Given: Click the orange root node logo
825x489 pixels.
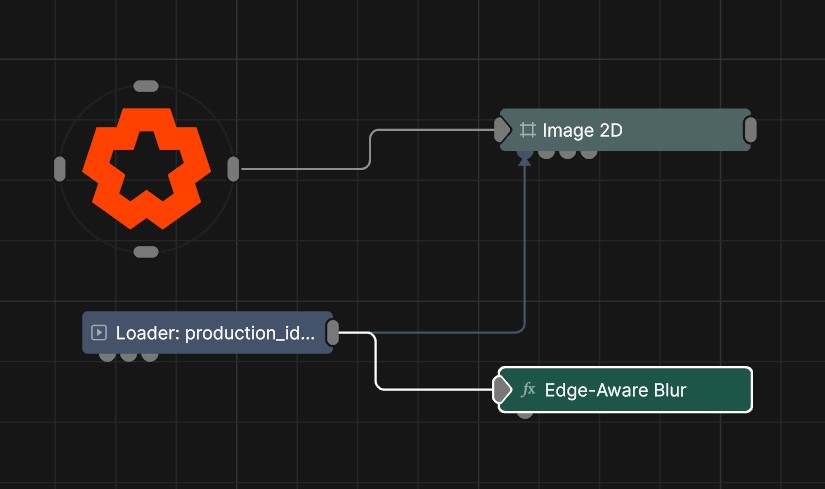Looking at the screenshot, I should coord(146,167).
